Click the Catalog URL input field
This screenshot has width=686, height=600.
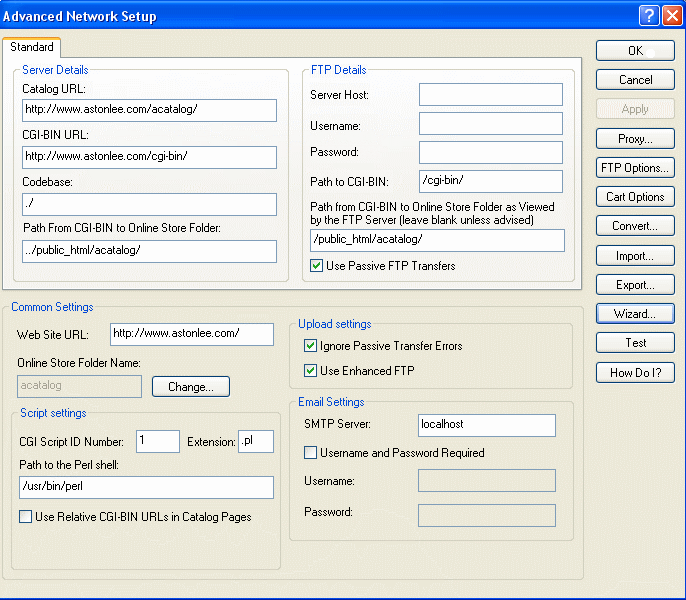(148, 110)
